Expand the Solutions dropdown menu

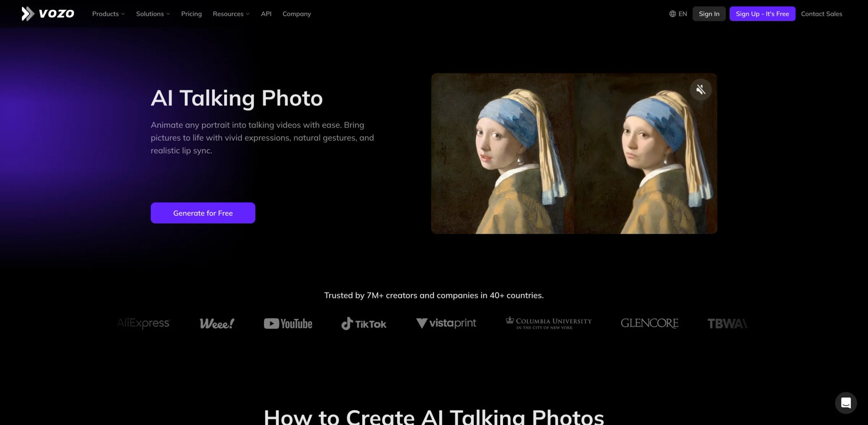[x=153, y=14]
